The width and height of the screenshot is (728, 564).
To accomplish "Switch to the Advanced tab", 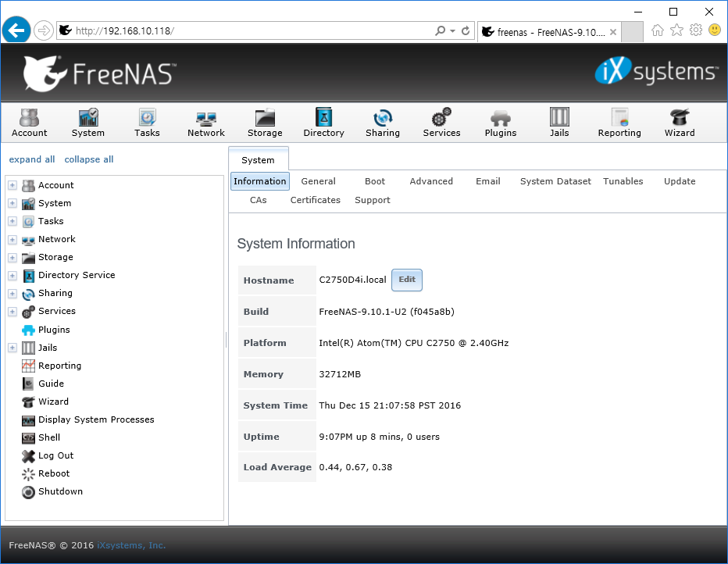I will point(431,181).
